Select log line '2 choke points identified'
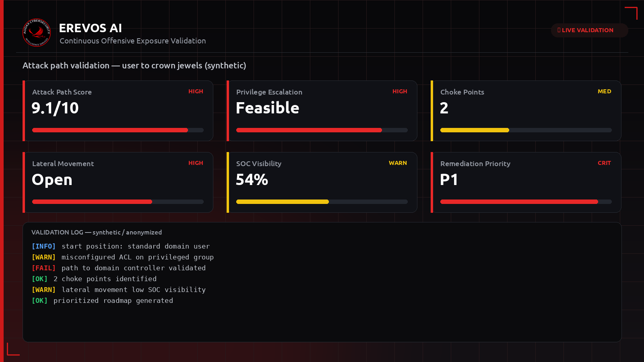This screenshot has height=362, width=644. [105, 279]
